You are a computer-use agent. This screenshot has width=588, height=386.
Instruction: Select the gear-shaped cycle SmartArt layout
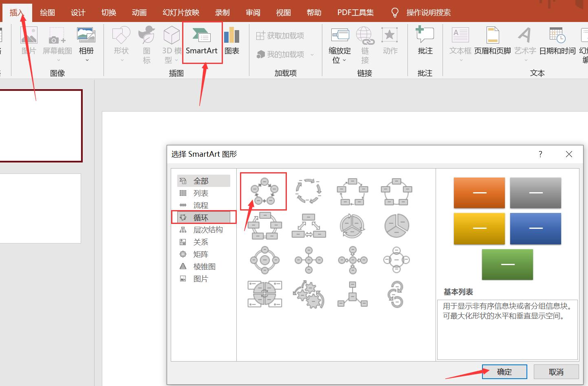coord(308,294)
